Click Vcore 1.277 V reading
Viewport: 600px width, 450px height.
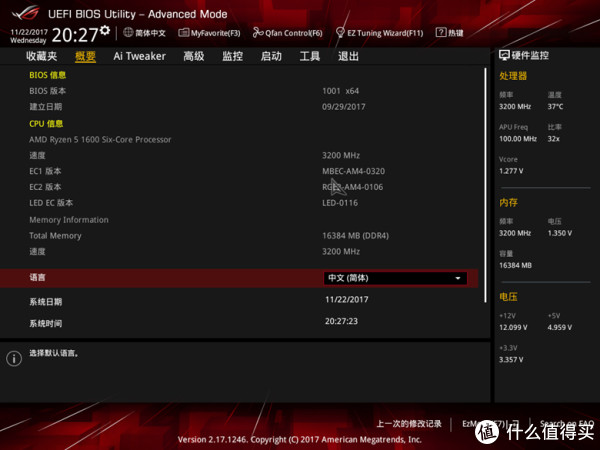pyautogui.click(x=511, y=171)
